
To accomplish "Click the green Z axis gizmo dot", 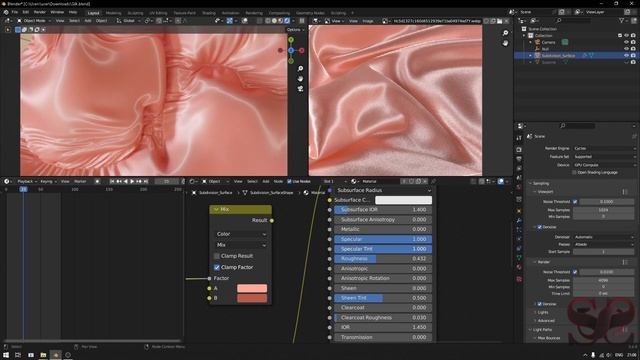I will pos(291,40).
